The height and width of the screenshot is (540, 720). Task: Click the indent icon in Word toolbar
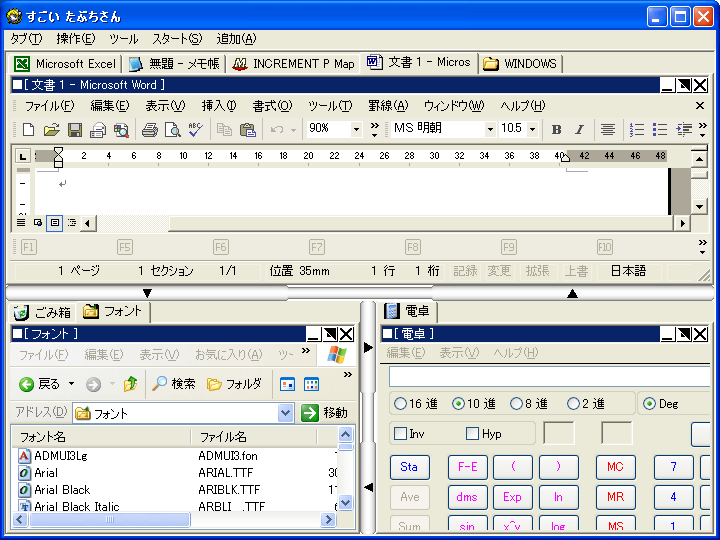pyautogui.click(x=684, y=129)
